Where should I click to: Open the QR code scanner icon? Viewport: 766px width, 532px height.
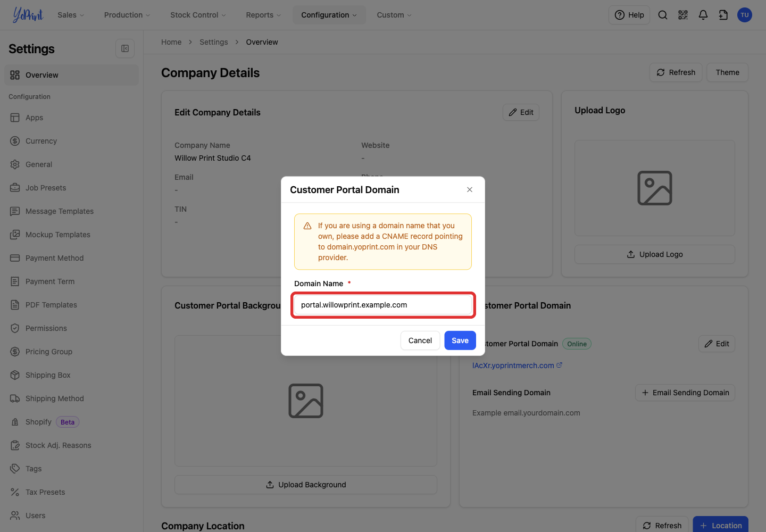(683, 15)
